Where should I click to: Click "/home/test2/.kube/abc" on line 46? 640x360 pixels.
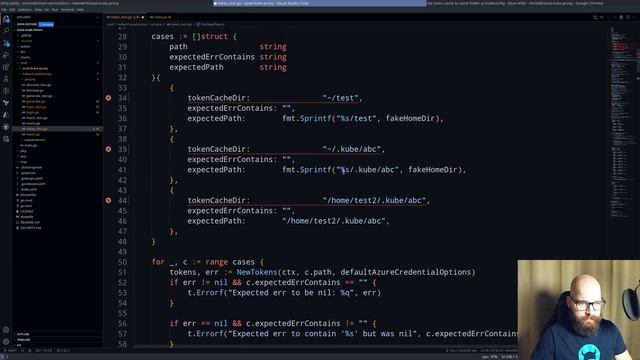[x=333, y=221]
